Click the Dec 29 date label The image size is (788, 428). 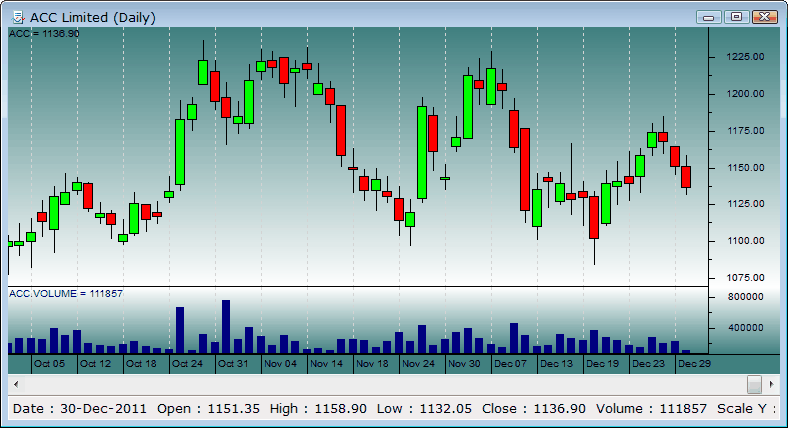click(694, 364)
